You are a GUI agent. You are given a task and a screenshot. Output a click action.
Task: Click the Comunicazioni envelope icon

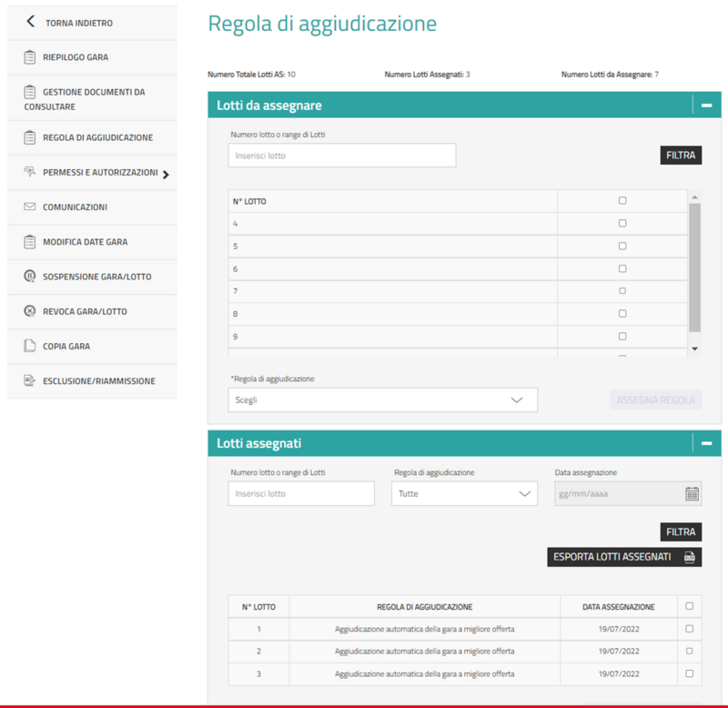[x=30, y=207]
